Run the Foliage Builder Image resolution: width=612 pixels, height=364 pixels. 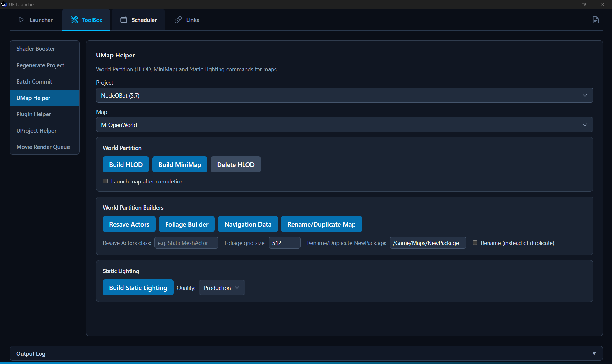pyautogui.click(x=187, y=224)
